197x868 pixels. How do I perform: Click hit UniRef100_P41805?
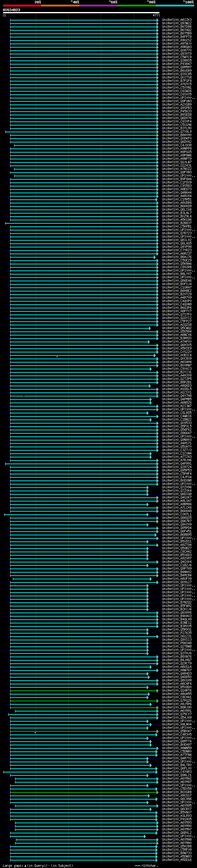[x=176, y=819]
